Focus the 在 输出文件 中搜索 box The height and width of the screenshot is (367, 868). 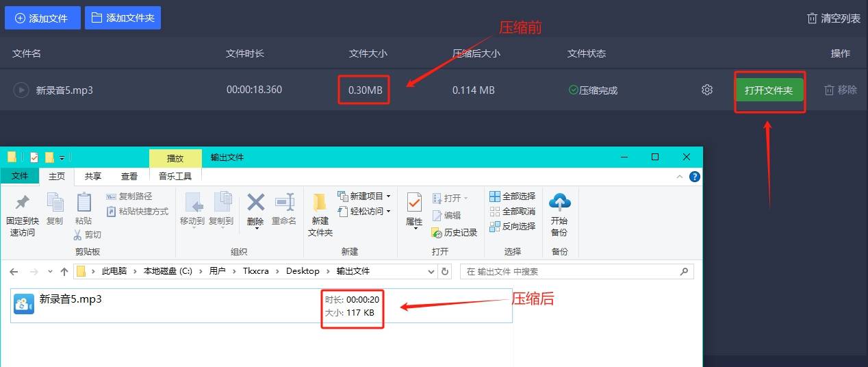[x=576, y=272]
